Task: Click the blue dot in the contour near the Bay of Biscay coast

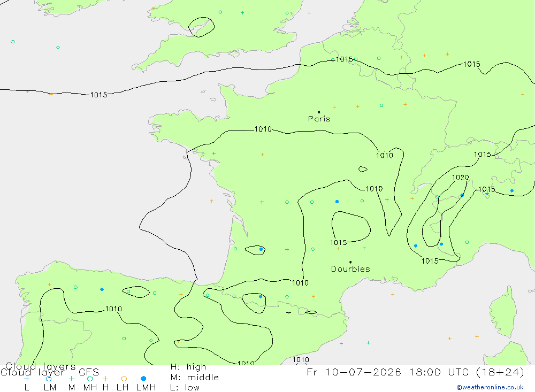Action: click(x=261, y=249)
